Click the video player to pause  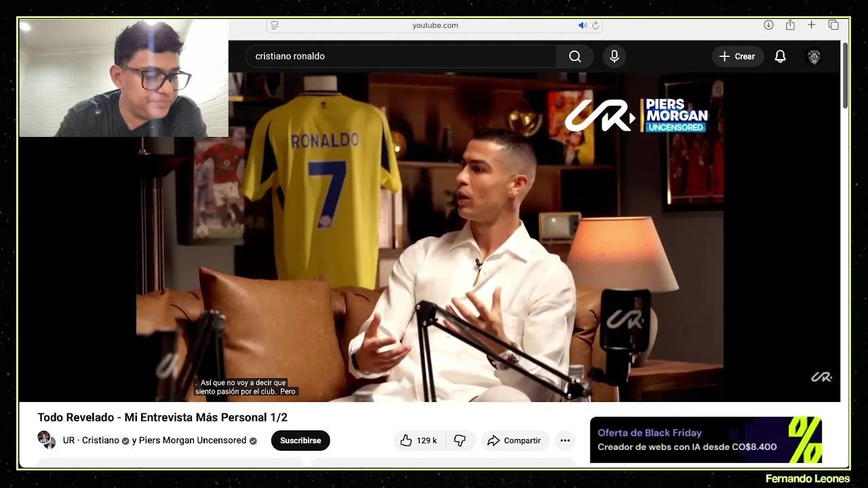pos(429,237)
